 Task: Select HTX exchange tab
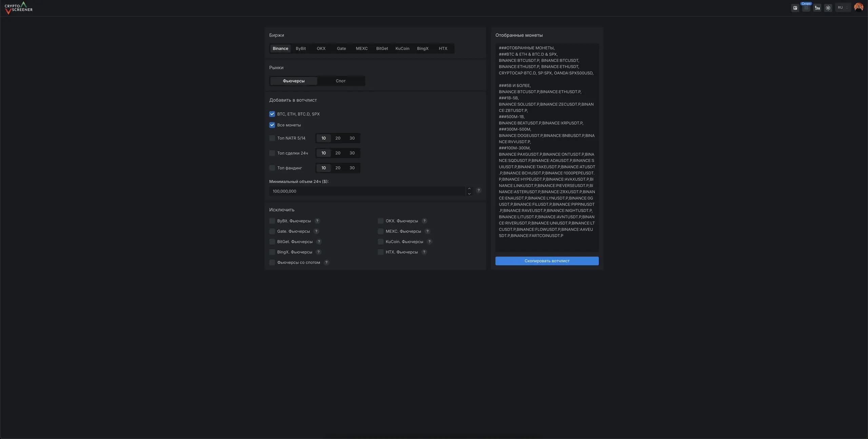click(x=443, y=48)
